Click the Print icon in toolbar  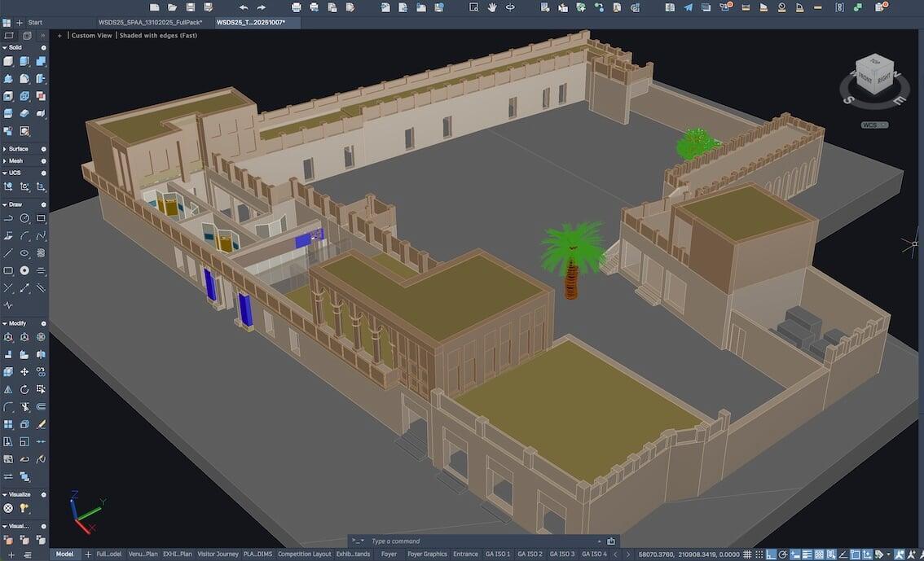tap(296, 7)
